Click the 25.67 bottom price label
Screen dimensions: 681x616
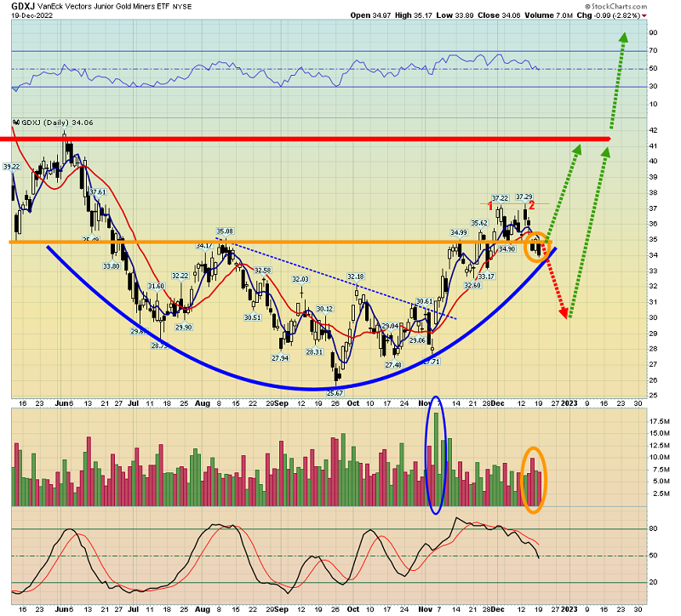[335, 393]
